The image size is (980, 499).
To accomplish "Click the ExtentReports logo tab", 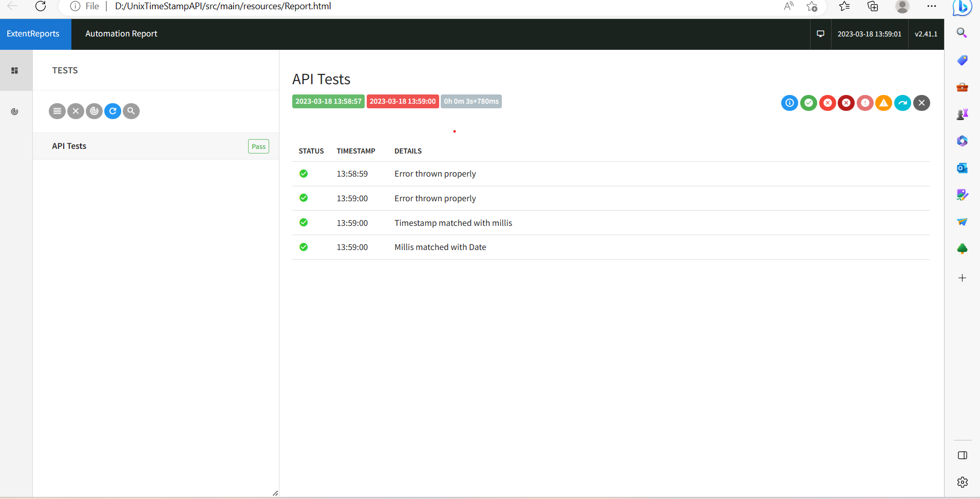I will pyautogui.click(x=35, y=34).
